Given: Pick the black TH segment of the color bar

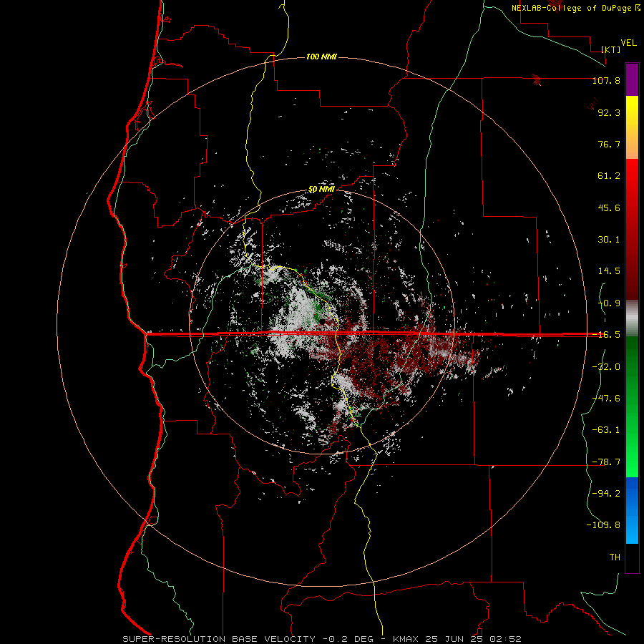Looking at the screenshot, I should 632,557.
